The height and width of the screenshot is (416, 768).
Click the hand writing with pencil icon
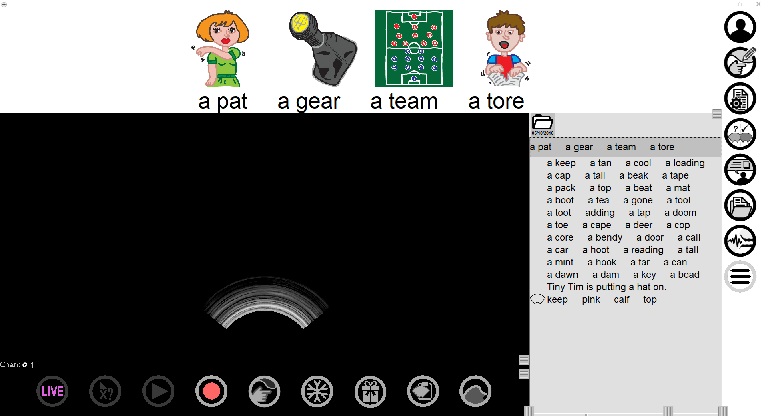pyautogui.click(x=740, y=63)
